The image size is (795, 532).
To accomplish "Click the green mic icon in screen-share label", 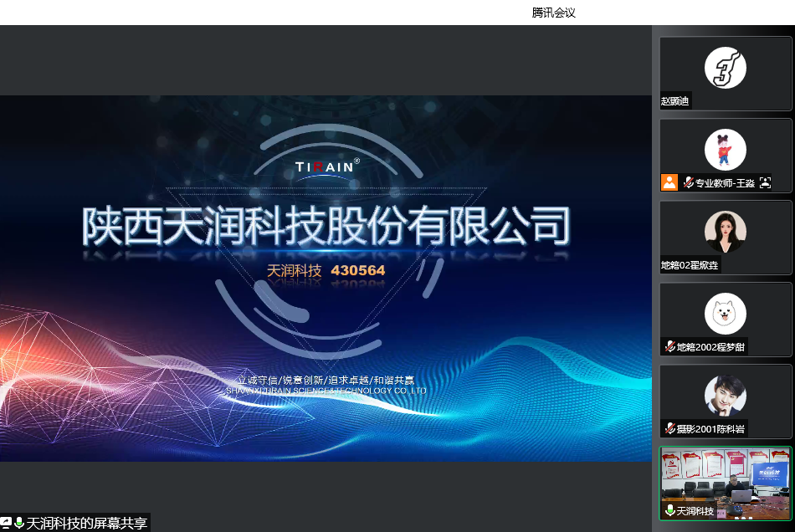I will 19,523.
